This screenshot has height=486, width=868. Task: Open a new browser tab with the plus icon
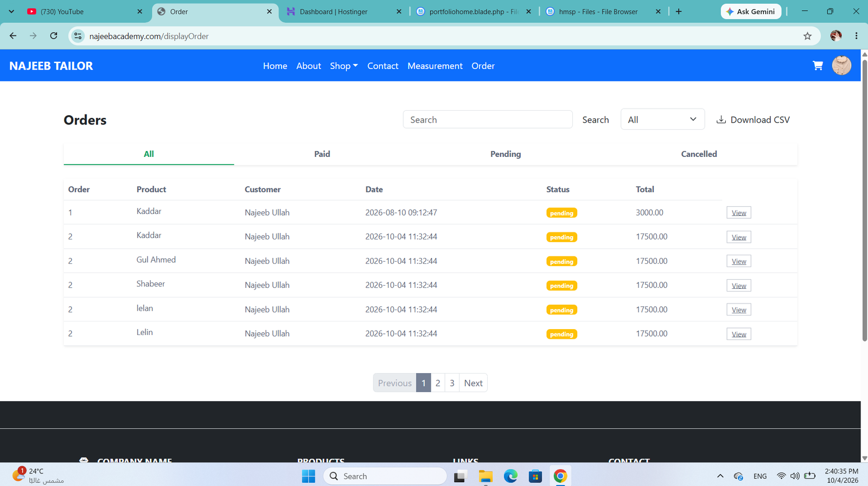pos(679,11)
